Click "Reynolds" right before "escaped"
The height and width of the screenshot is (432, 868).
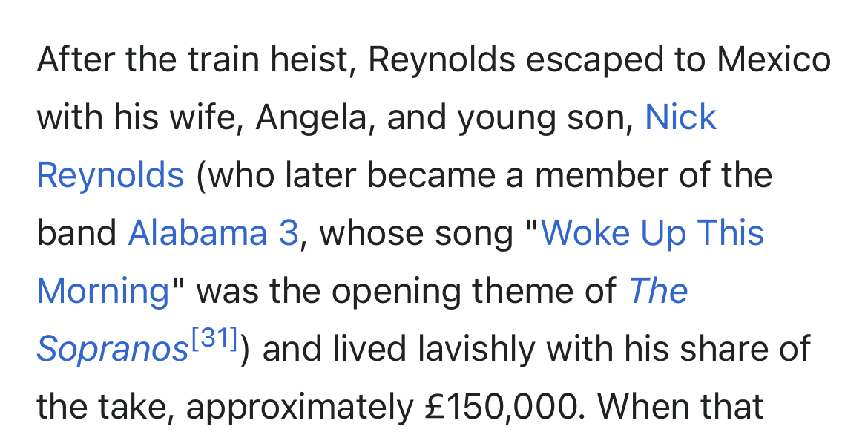coord(441,60)
